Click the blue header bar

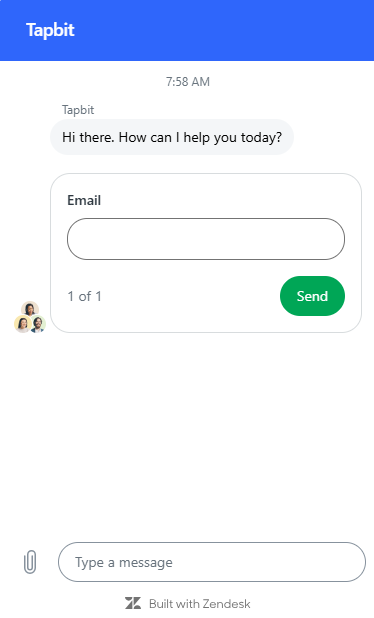[187, 30]
